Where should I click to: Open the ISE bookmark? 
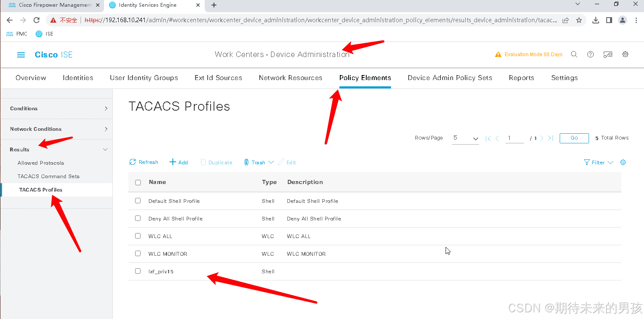click(44, 34)
